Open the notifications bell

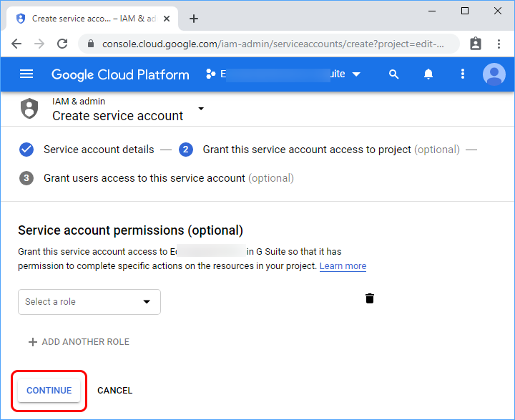coord(428,74)
